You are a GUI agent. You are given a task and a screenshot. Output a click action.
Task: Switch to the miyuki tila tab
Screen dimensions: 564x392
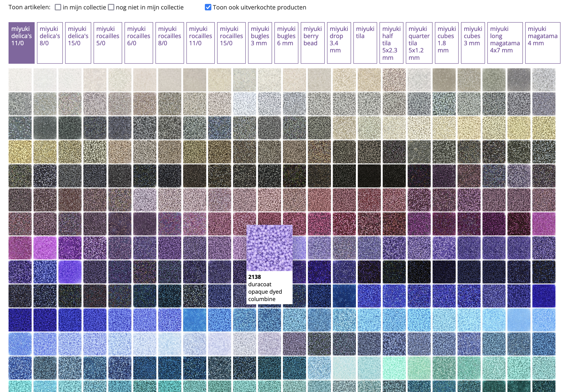(x=365, y=43)
